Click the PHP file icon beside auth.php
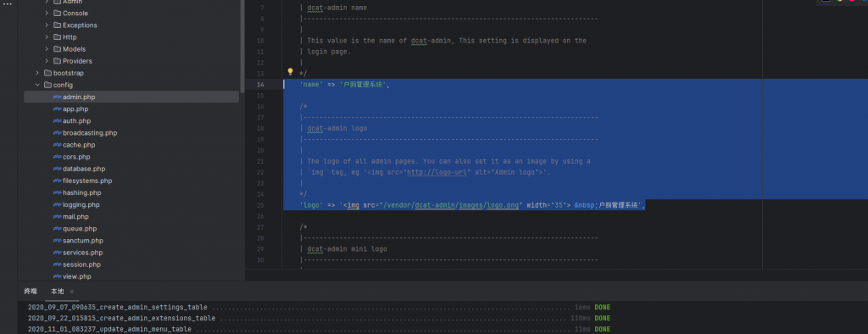Viewport: 868px width, 334px height. click(57, 120)
